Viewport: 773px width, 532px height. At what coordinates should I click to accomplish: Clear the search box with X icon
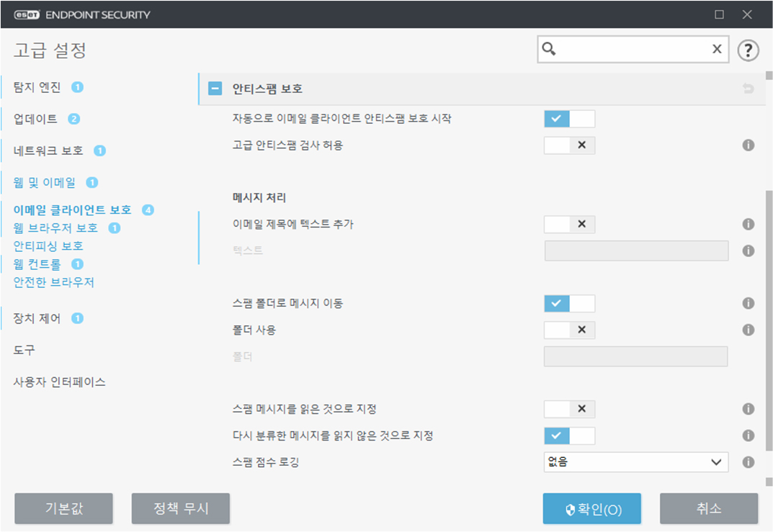point(717,49)
